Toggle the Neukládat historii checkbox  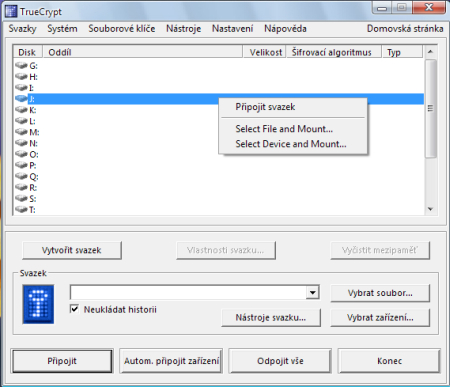point(75,309)
